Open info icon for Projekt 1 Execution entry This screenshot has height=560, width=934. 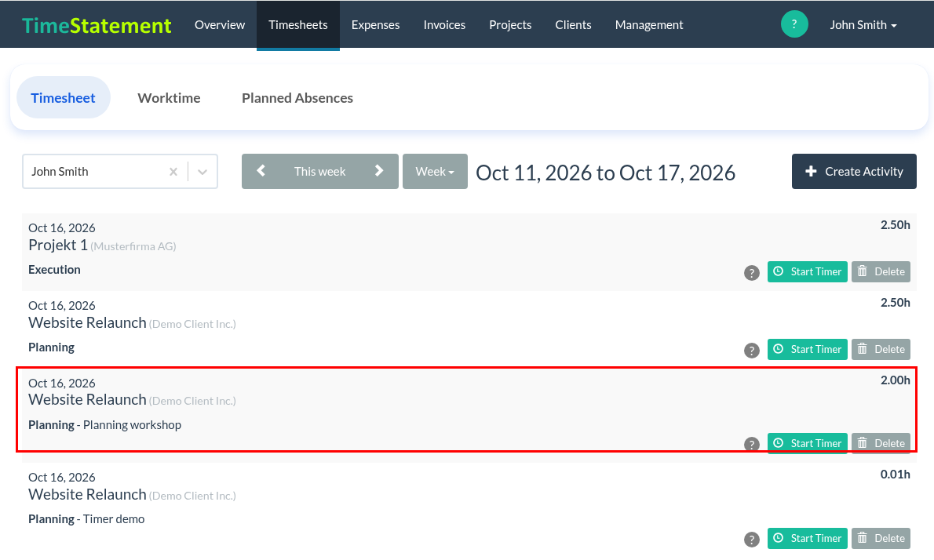click(752, 273)
